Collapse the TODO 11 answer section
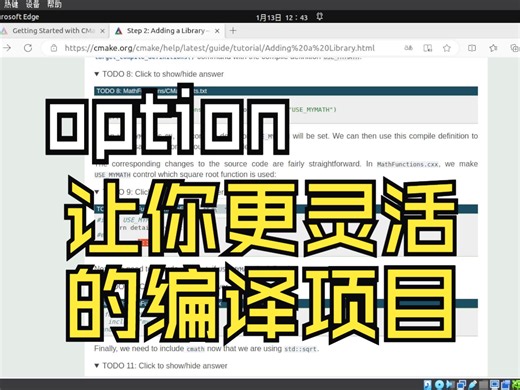The width and height of the screenshot is (520, 390). point(161,366)
